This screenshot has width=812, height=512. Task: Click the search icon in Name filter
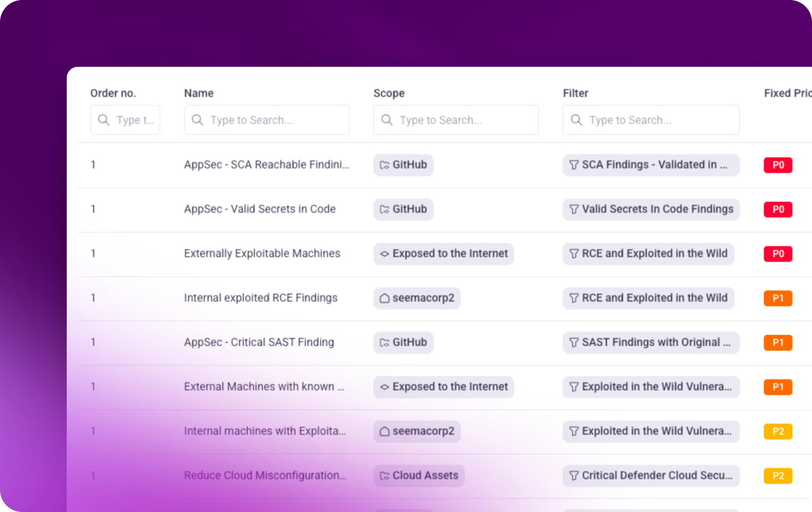pyautogui.click(x=197, y=120)
